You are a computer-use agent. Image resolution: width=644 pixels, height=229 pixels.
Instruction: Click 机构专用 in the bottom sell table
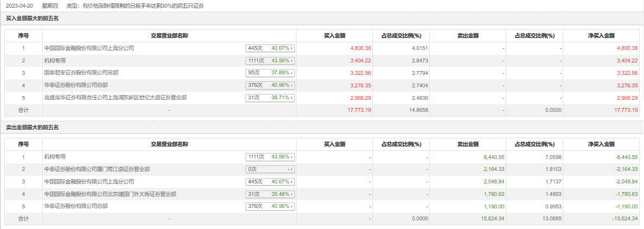click(x=55, y=157)
